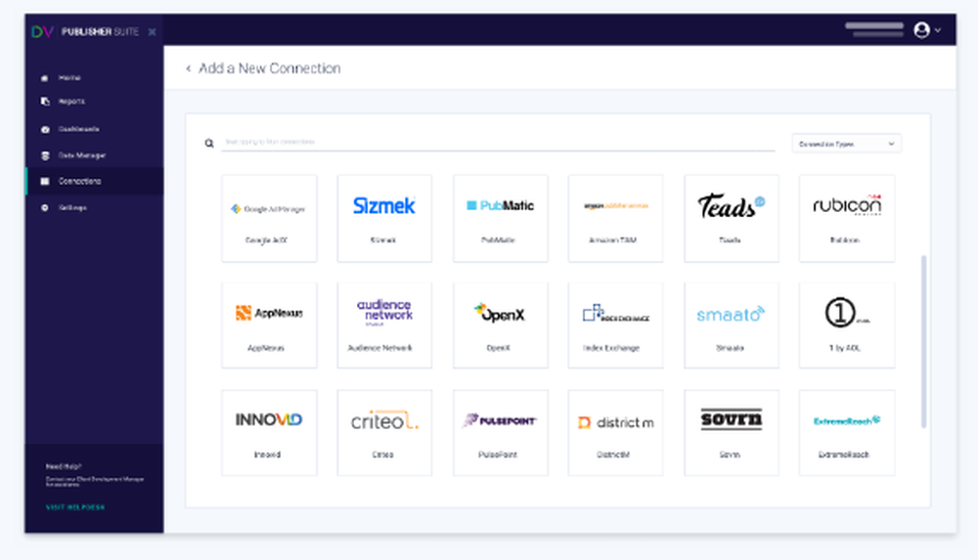Pick the OpenX connection card
The width and height of the screenshot is (978, 560).
pos(500,325)
